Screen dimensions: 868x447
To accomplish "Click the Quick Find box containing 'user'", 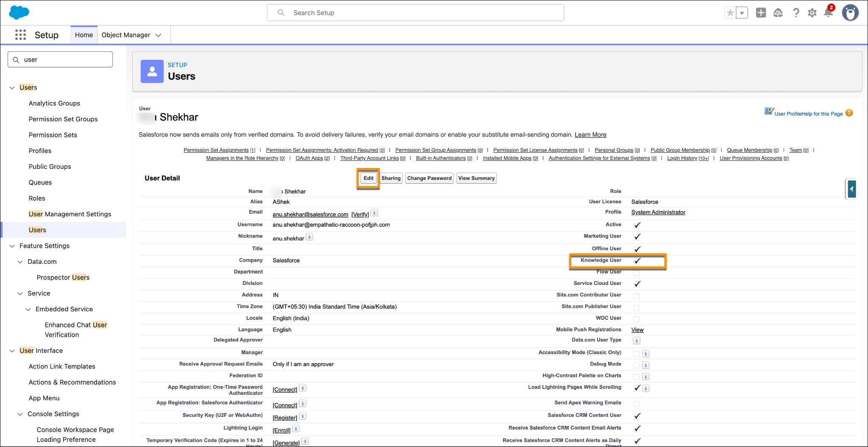I will 60,59.
